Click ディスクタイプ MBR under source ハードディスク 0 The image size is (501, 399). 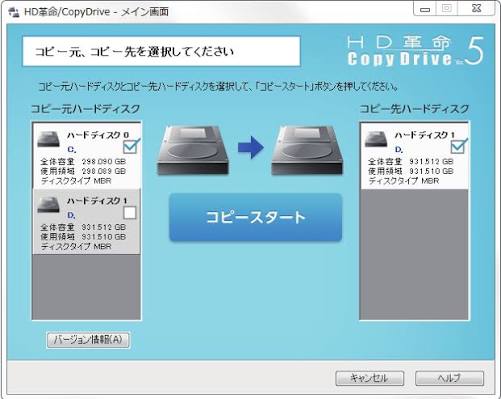point(76,181)
